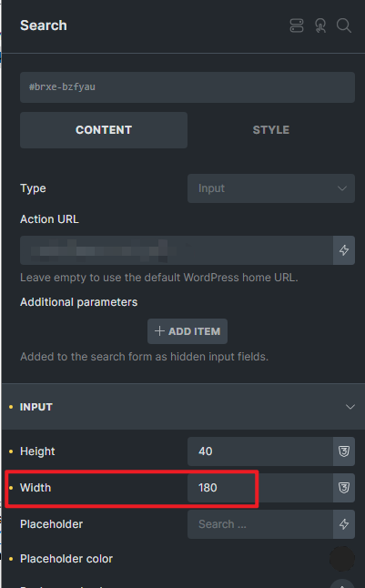Open the Type dropdown showing Input
The height and width of the screenshot is (588, 365).
coord(271,188)
